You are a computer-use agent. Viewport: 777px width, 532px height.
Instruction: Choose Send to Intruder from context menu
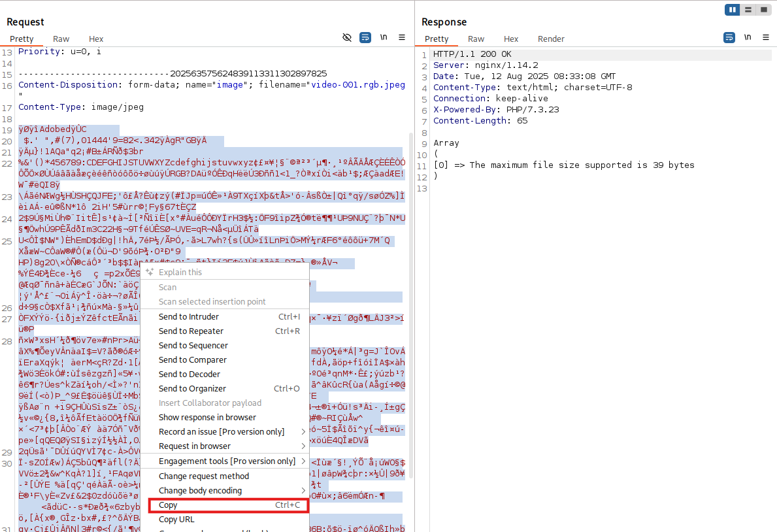tap(189, 316)
